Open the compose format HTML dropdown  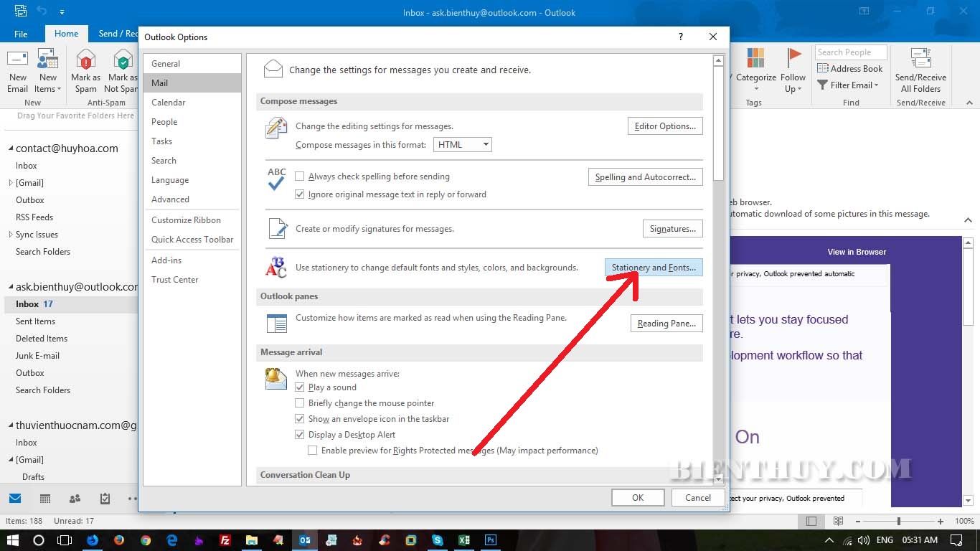463,144
